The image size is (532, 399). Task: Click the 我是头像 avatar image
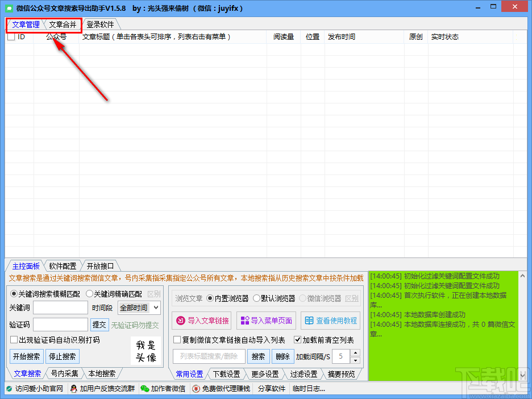coord(146,351)
